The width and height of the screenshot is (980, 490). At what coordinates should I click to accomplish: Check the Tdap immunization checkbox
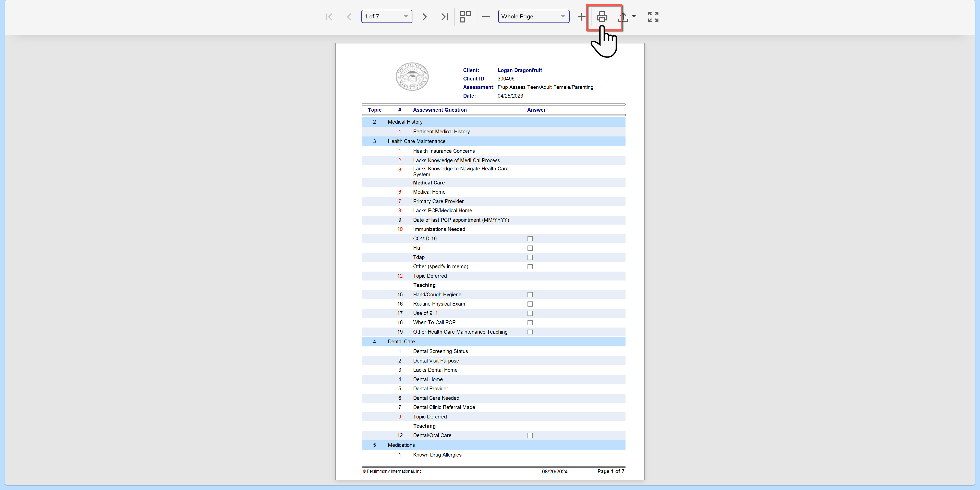pos(530,257)
